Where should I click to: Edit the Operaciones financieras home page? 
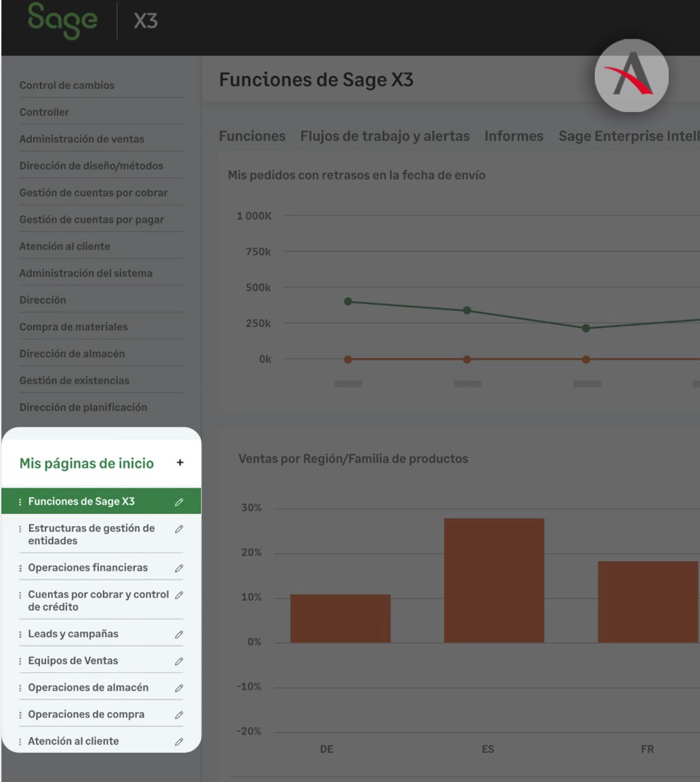[x=179, y=568]
